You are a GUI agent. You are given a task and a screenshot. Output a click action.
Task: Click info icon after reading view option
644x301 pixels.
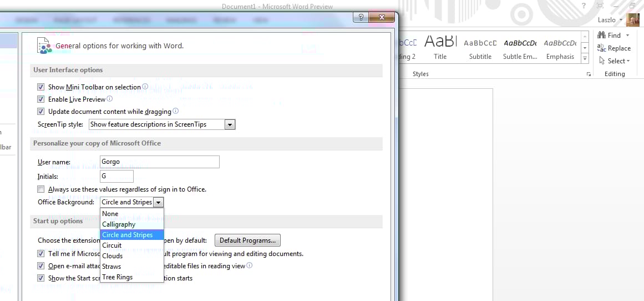click(x=249, y=265)
